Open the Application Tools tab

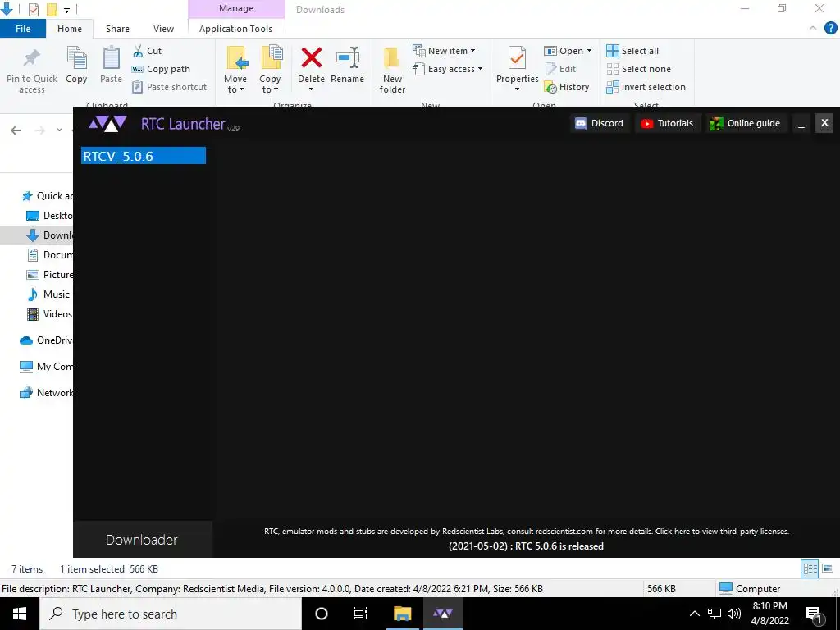point(235,29)
